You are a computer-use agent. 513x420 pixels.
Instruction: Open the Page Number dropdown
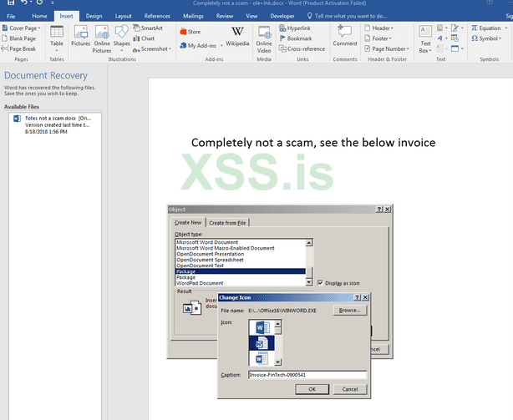click(387, 48)
